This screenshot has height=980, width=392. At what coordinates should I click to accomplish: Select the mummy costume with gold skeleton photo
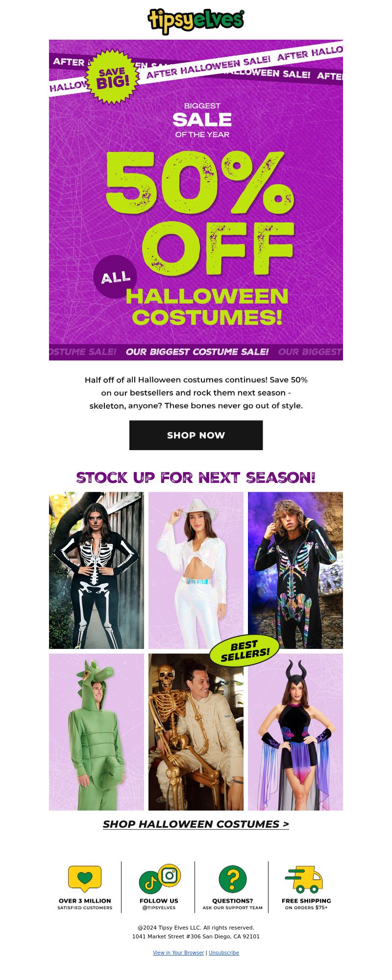(x=196, y=732)
